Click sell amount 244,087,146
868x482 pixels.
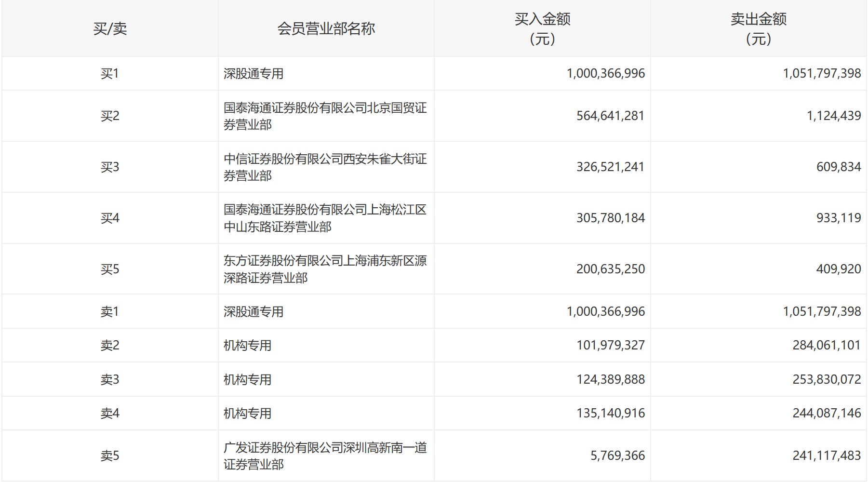827,413
